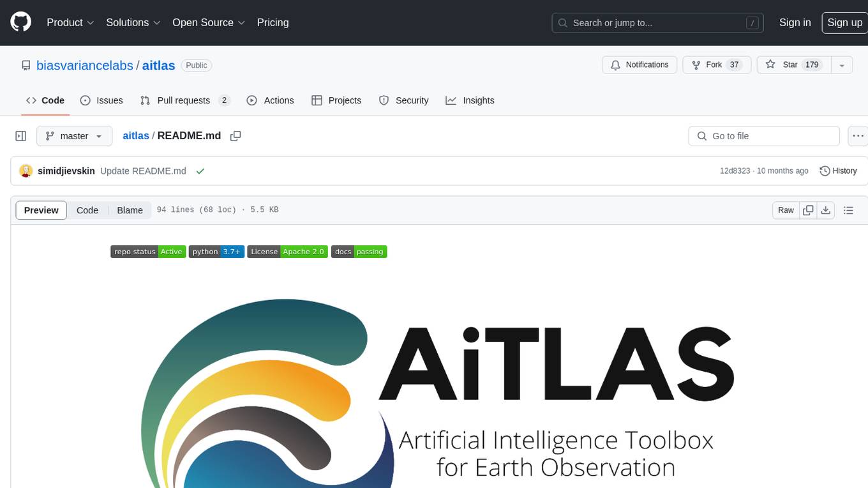Open the Security tab
868x488 pixels.
pyautogui.click(x=403, y=100)
